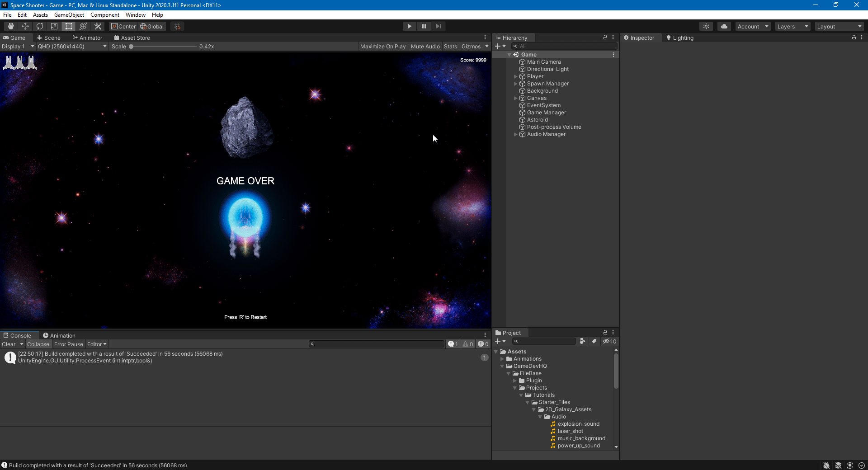Viewport: 868px width, 470px height.
Task: Open Console Editor dropdown
Action: click(x=97, y=344)
